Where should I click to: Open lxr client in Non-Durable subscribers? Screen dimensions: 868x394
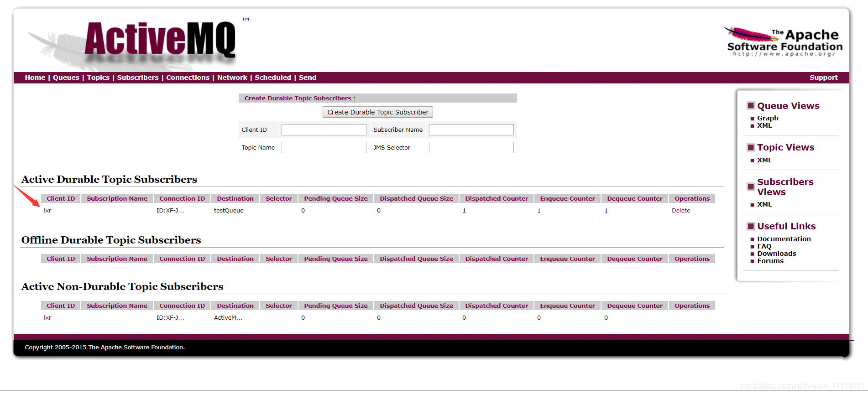[x=47, y=318]
